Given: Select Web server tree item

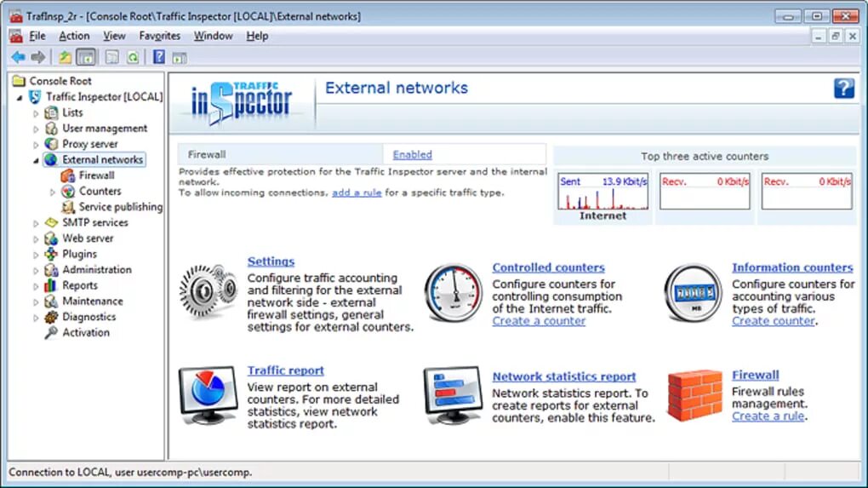Looking at the screenshot, I should 88,238.
